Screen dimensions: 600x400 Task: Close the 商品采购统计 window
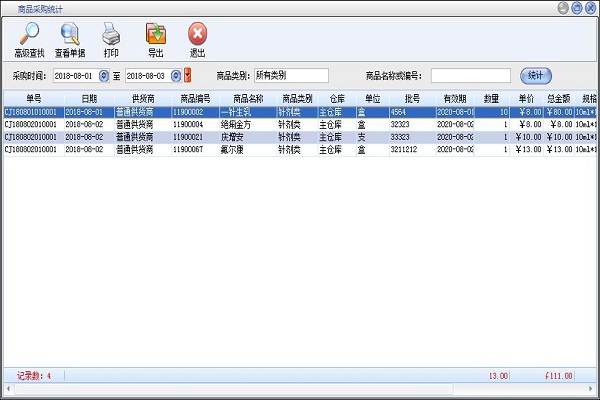590,6
